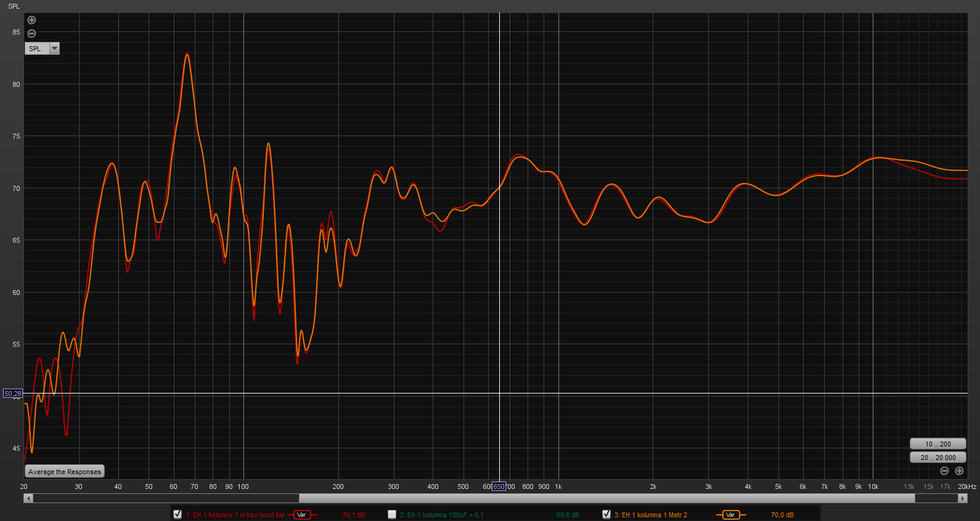Uncheck trace 3 EH 1 kolumna 1 Metr 2
Image resolution: width=980 pixels, height=521 pixels.
point(606,514)
